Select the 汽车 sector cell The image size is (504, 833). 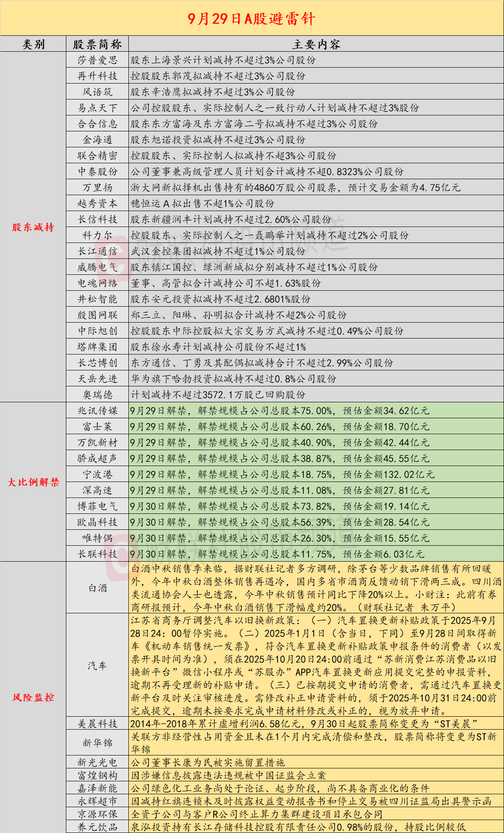[97, 665]
